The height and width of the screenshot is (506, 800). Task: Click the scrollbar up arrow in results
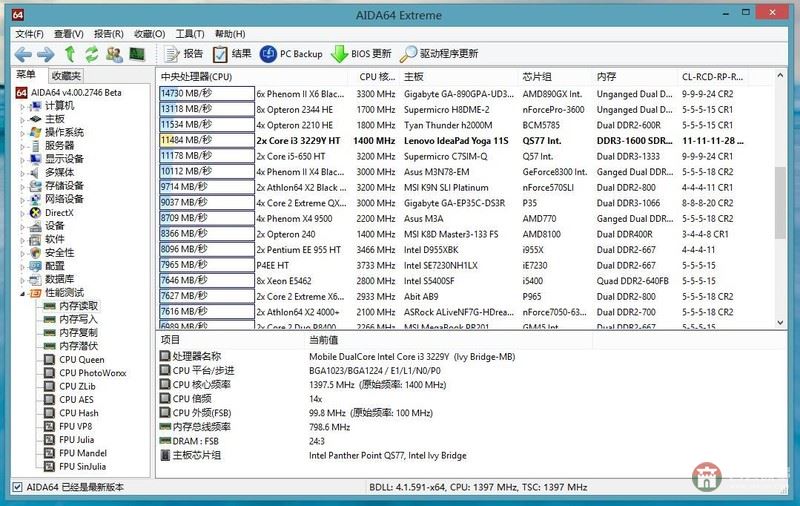click(780, 75)
